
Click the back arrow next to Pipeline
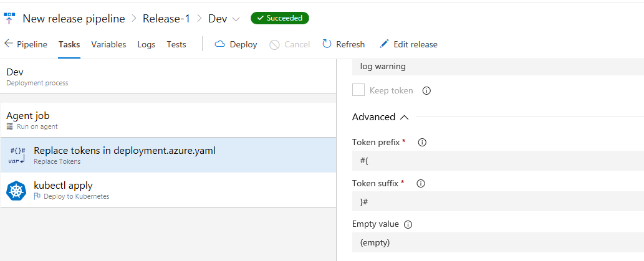9,44
